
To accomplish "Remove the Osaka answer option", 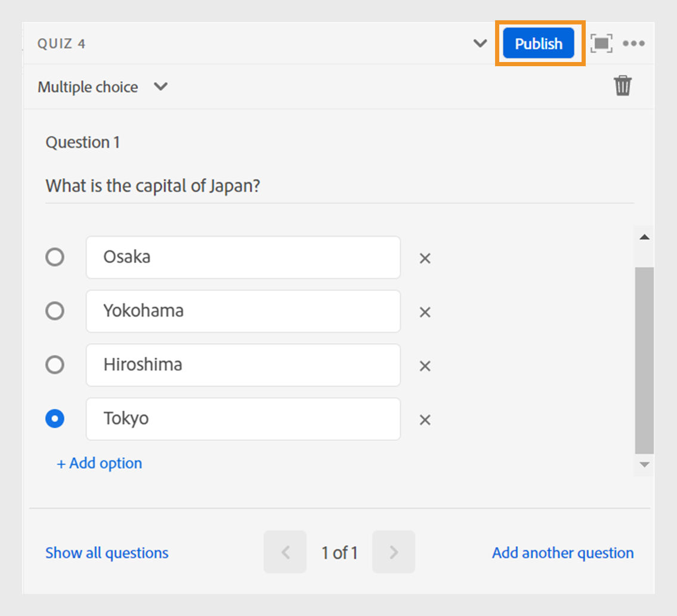I will [425, 258].
